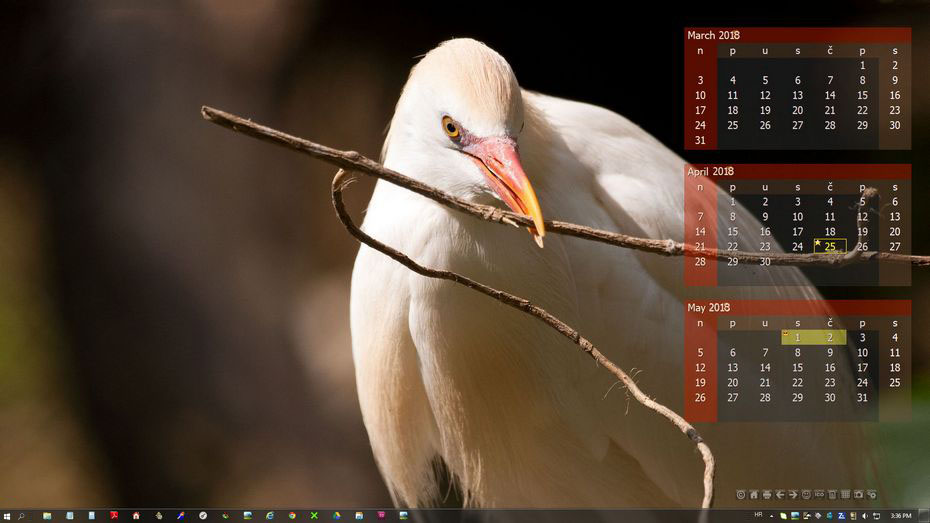This screenshot has width=930, height=523.
Task: Click the printer icon in calendar toolbar
Action: click(x=767, y=494)
